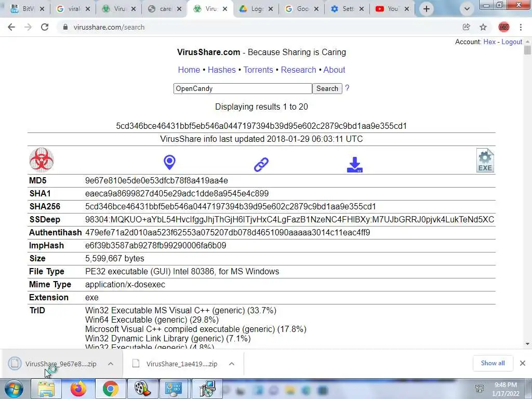Close the YouTube tab
The width and height of the screenshot is (532, 399).
[407, 9]
